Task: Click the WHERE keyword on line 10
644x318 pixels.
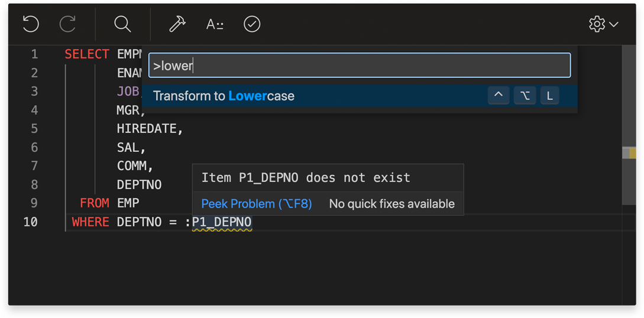Action: point(90,222)
